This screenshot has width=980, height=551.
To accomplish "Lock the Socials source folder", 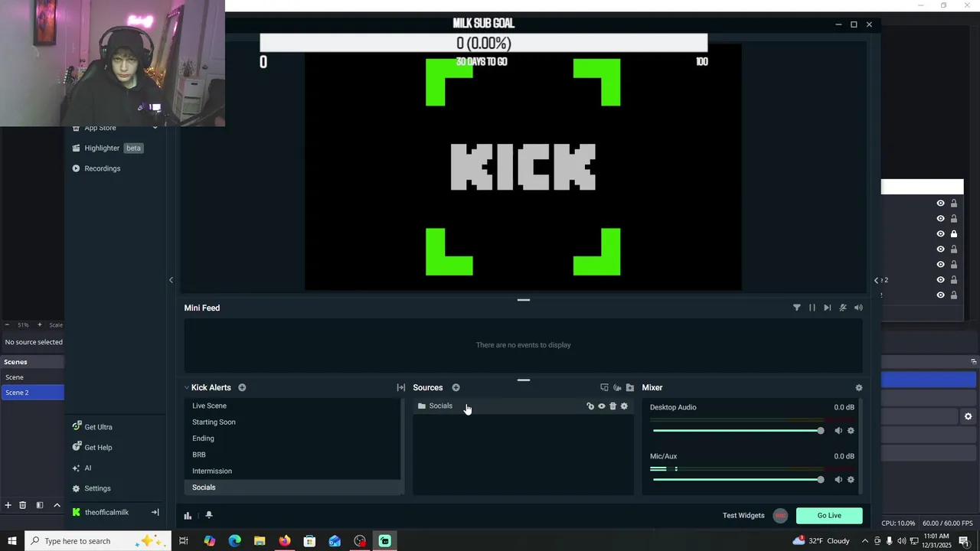I will tap(590, 406).
